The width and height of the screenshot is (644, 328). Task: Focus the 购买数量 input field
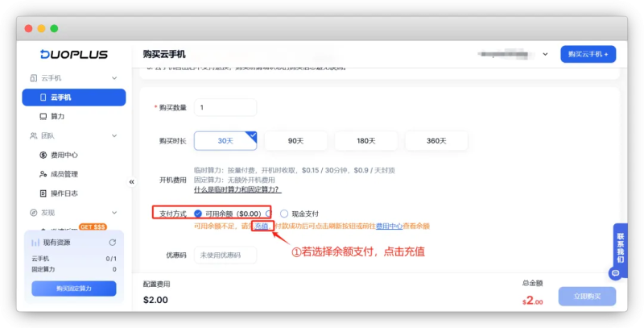[x=225, y=108]
